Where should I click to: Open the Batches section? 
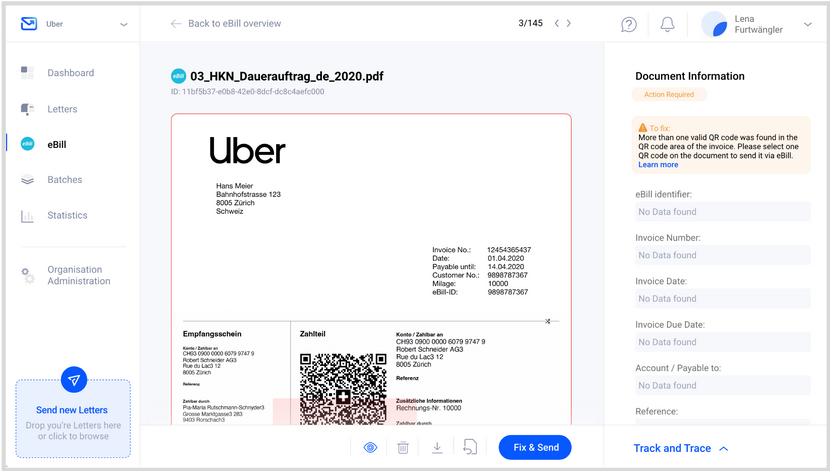(x=65, y=179)
